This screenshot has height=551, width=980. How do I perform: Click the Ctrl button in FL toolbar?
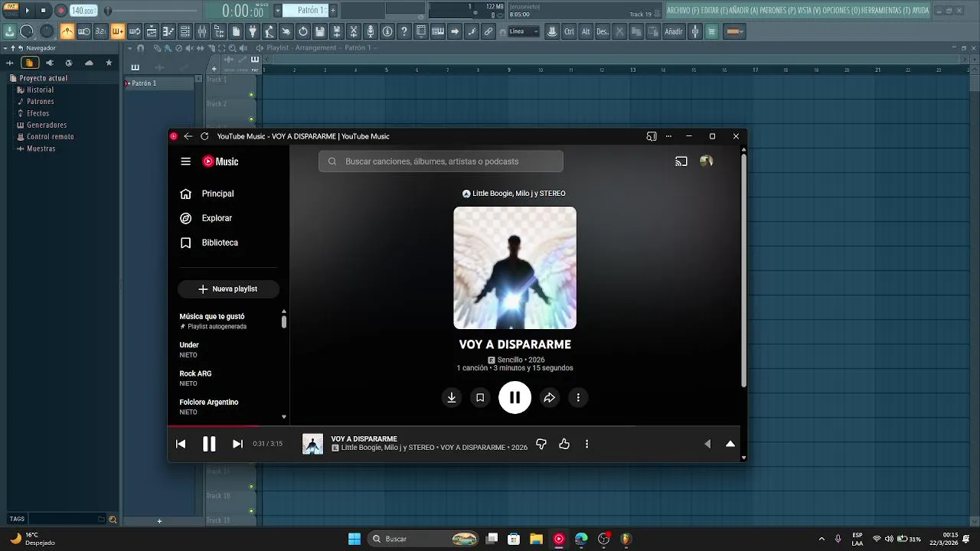point(569,31)
